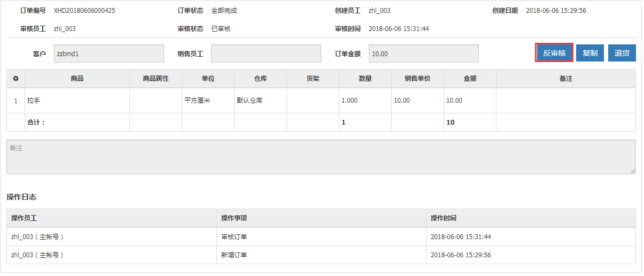Select the 拉手 product cell

[34, 101]
